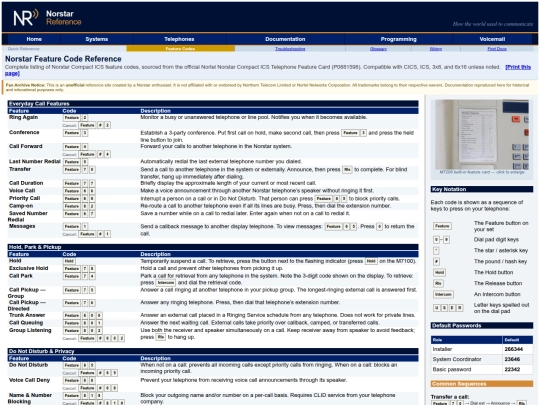The width and height of the screenshot is (540, 405).
Task: Open the Telephones menu
Action: pyautogui.click(x=179, y=39)
